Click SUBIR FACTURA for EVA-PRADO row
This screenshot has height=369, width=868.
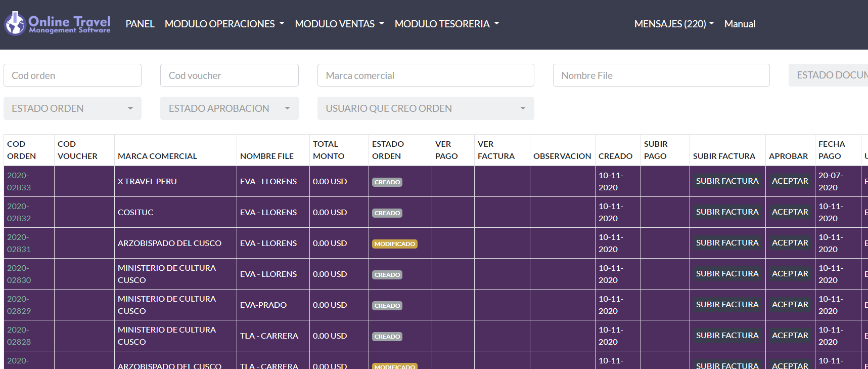(727, 305)
